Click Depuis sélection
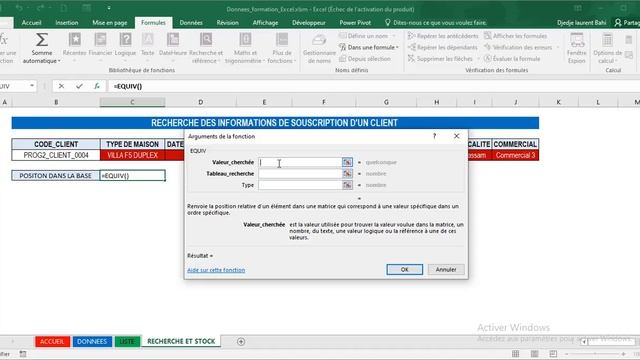Screen dimensions: 640x360 tap(364, 59)
